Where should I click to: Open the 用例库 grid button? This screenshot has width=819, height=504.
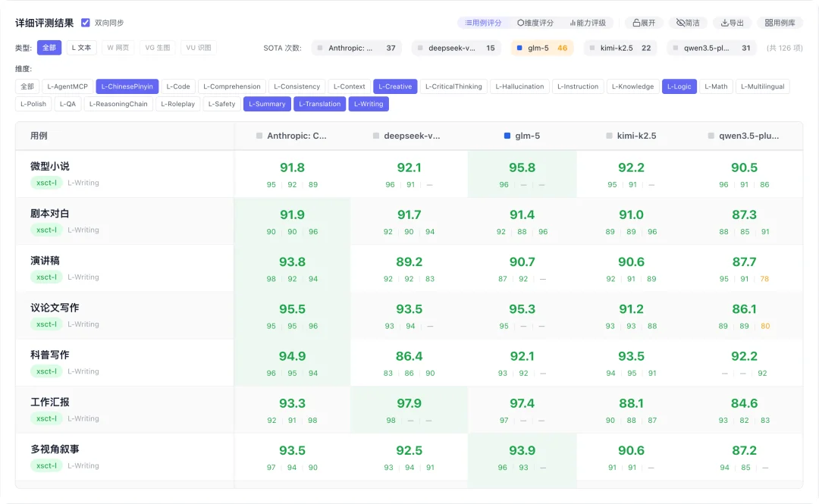point(780,23)
